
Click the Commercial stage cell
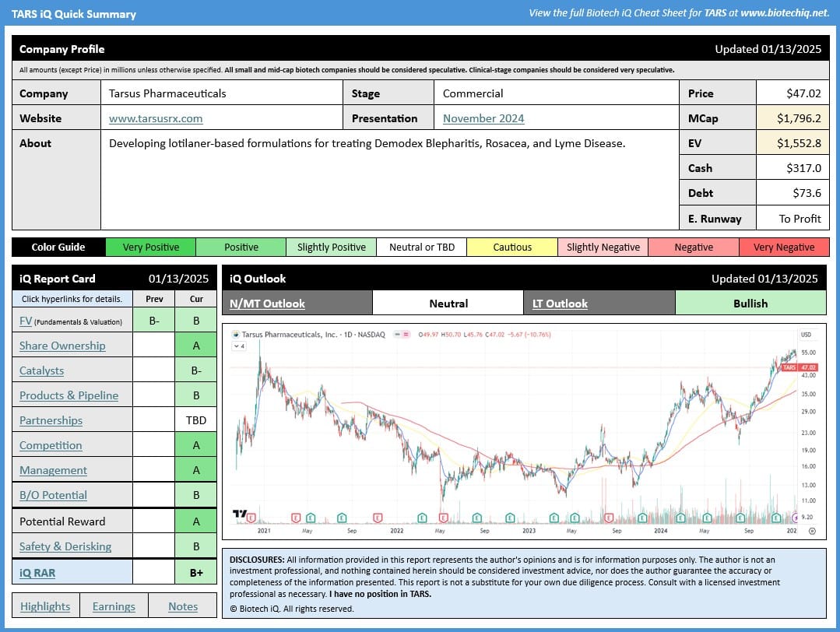556,93
